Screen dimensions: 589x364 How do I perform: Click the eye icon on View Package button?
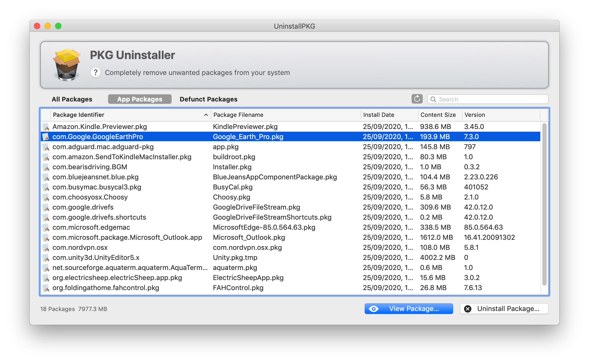[x=372, y=308]
